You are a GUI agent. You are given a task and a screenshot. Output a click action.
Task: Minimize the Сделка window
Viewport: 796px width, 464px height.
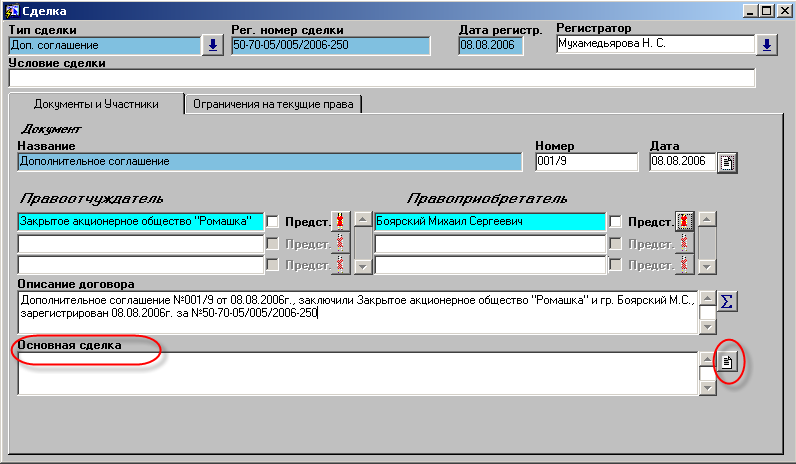tap(751, 11)
